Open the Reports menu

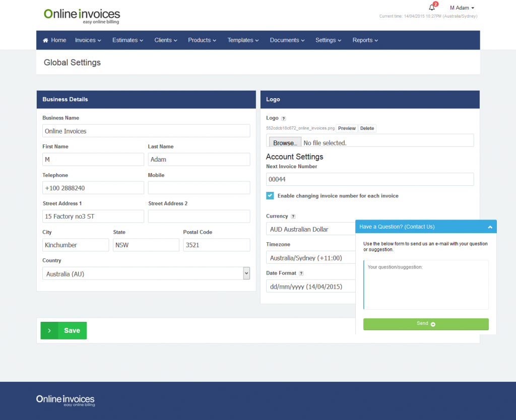click(365, 40)
